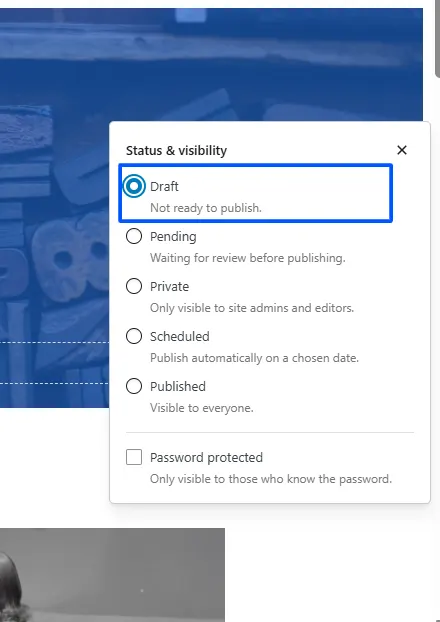The height and width of the screenshot is (622, 440).
Task: Click the "Published" label text
Action: point(178,386)
